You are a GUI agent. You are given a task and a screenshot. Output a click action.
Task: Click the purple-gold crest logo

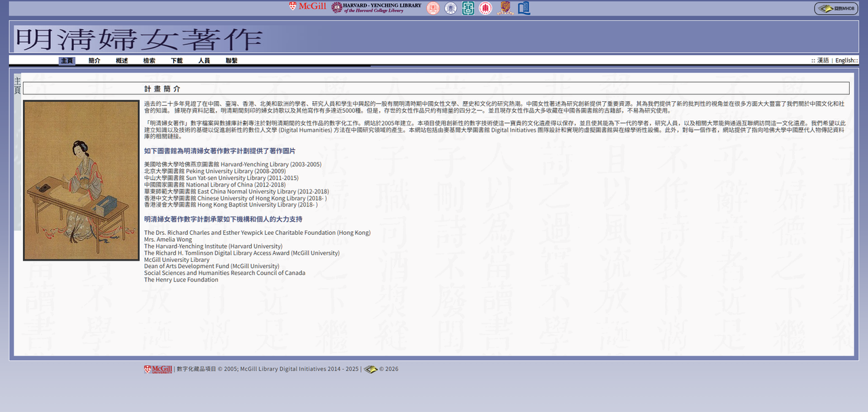(x=505, y=7)
